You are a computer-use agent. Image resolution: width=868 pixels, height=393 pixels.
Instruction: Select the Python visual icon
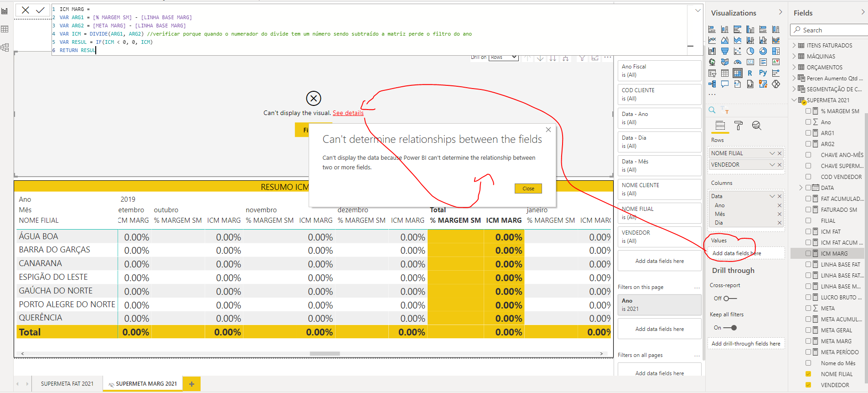pos(763,73)
